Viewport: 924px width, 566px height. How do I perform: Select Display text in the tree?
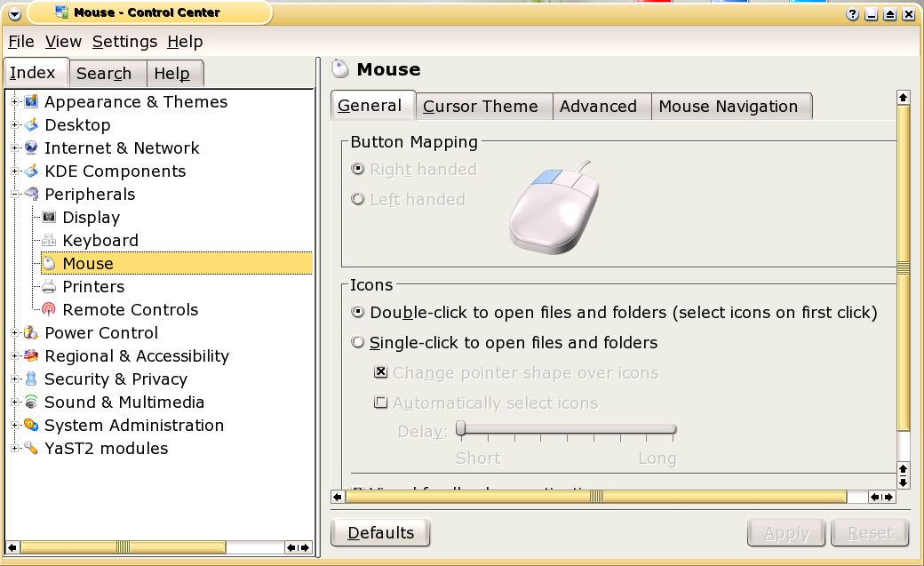pyautogui.click(x=92, y=217)
